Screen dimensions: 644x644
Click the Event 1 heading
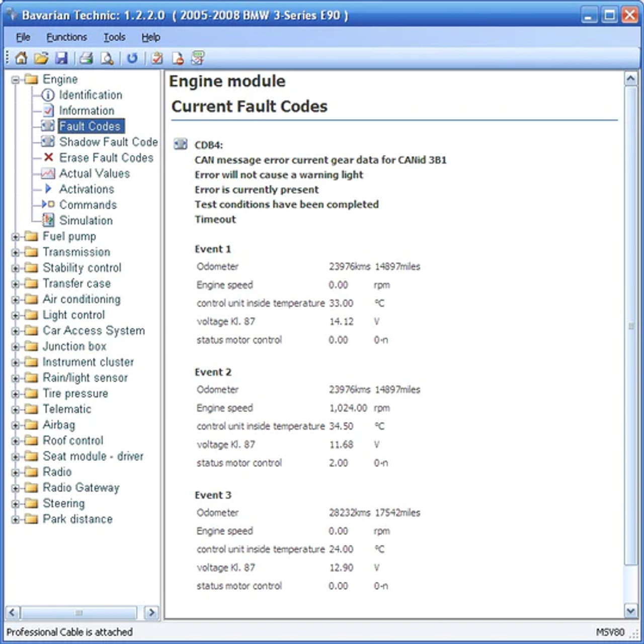[213, 249]
